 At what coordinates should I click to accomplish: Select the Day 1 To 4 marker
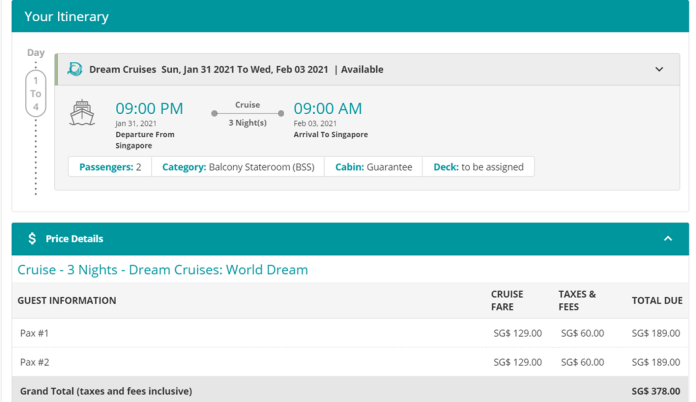(x=36, y=94)
